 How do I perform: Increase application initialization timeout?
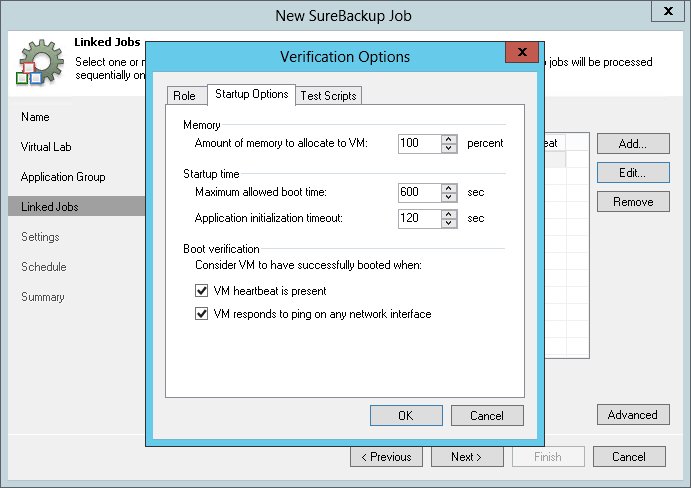pyautogui.click(x=449, y=214)
